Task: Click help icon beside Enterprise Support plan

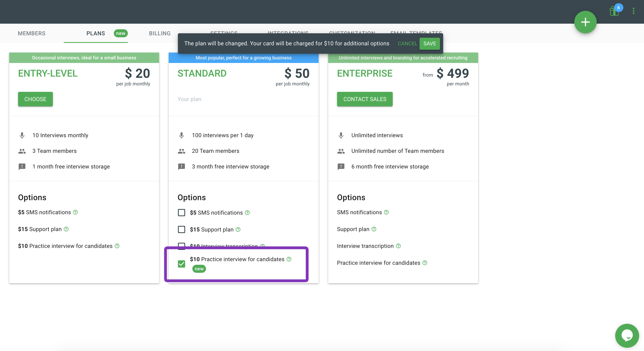Action: pos(374,229)
